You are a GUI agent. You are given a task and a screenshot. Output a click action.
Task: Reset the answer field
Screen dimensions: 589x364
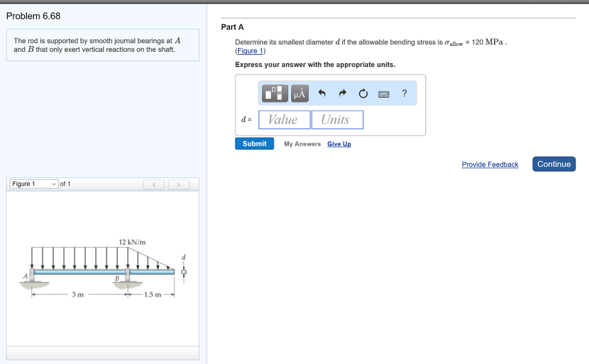[x=363, y=93]
